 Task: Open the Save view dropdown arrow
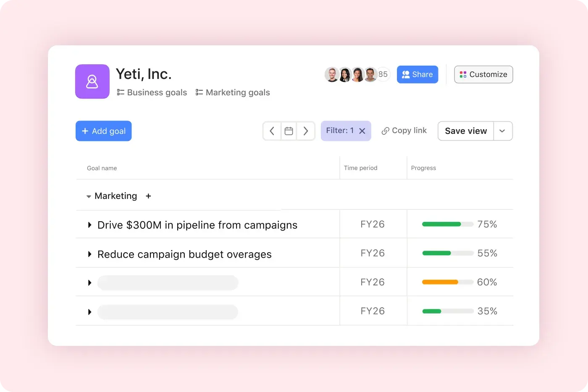tap(502, 131)
